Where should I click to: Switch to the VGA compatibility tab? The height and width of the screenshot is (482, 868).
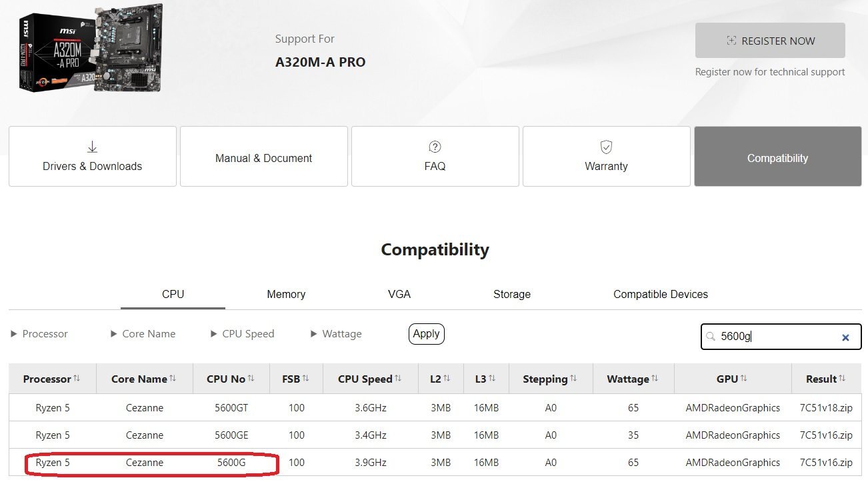pyautogui.click(x=399, y=294)
